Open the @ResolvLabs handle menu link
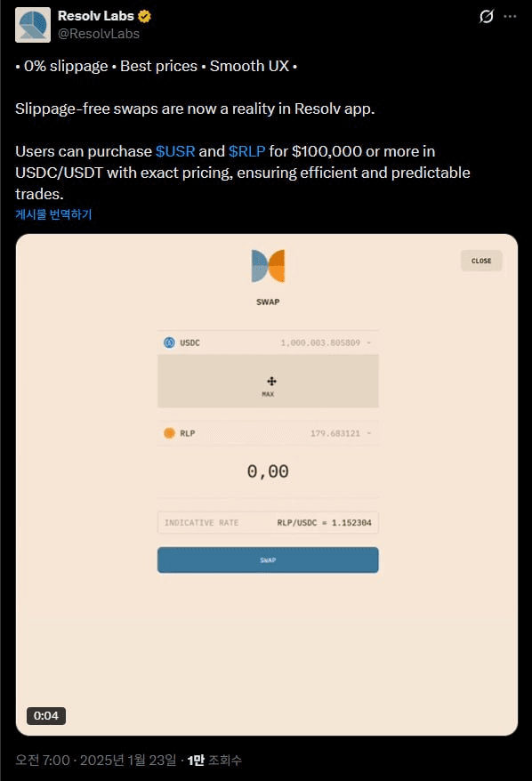The width and height of the screenshot is (532, 781). (98, 34)
